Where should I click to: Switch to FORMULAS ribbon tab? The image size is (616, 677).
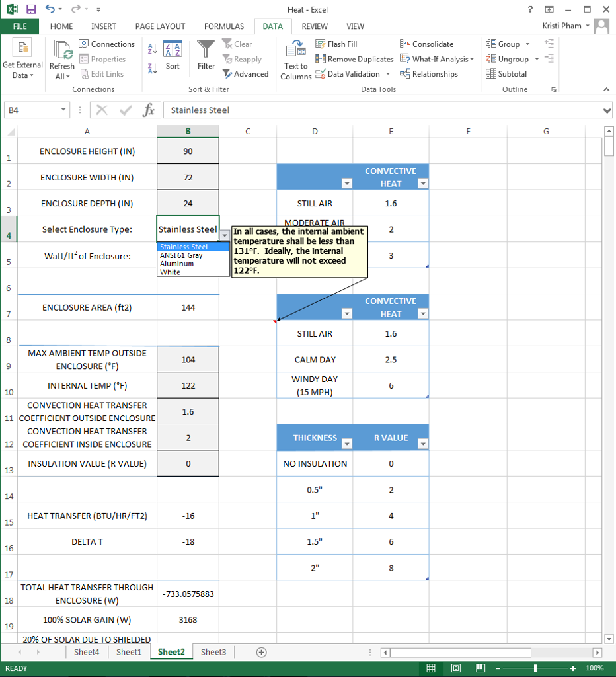(224, 26)
